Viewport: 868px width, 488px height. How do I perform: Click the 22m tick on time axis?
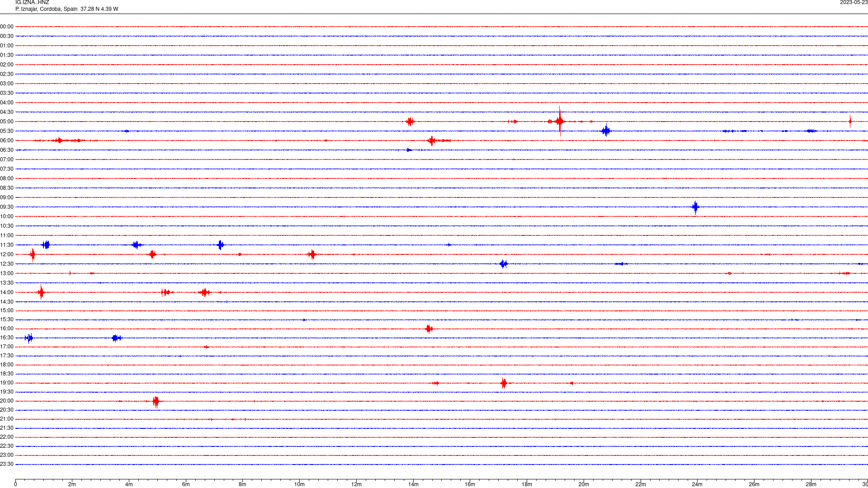tap(641, 484)
